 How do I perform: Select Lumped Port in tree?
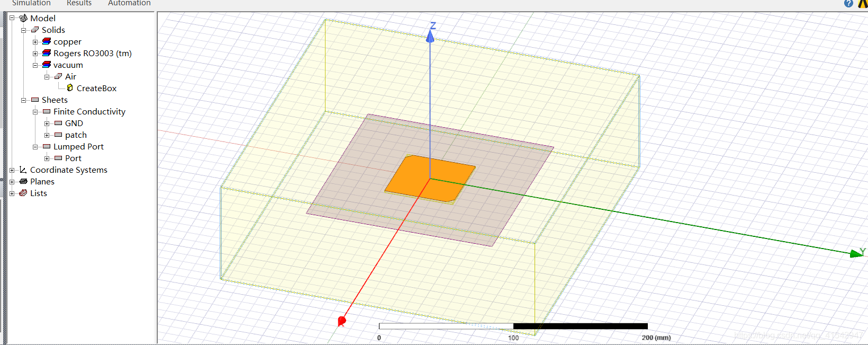(78, 146)
